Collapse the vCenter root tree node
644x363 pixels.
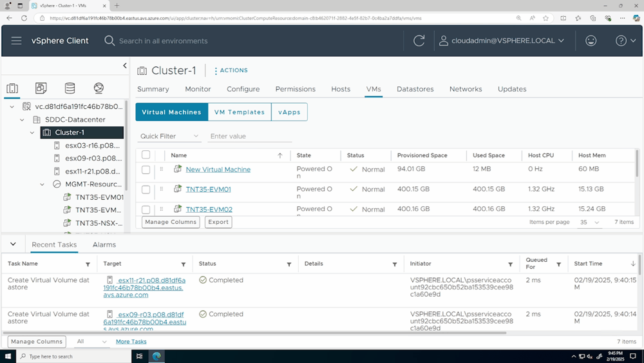coord(12,106)
